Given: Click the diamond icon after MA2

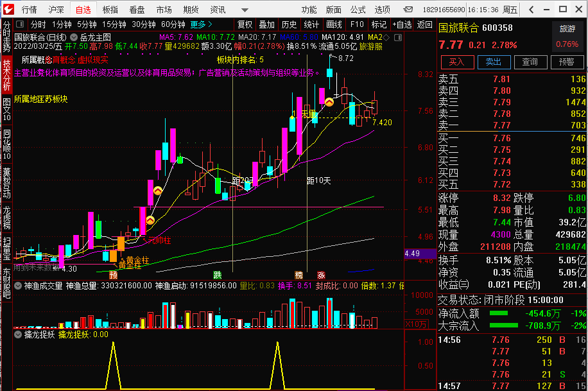Looking at the screenshot, I should pyautogui.click(x=386, y=37).
